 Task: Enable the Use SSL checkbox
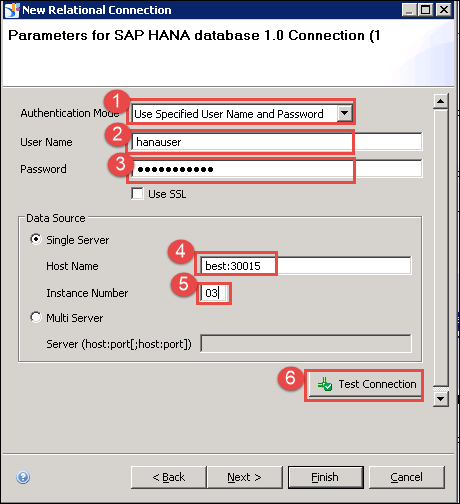pos(137,194)
